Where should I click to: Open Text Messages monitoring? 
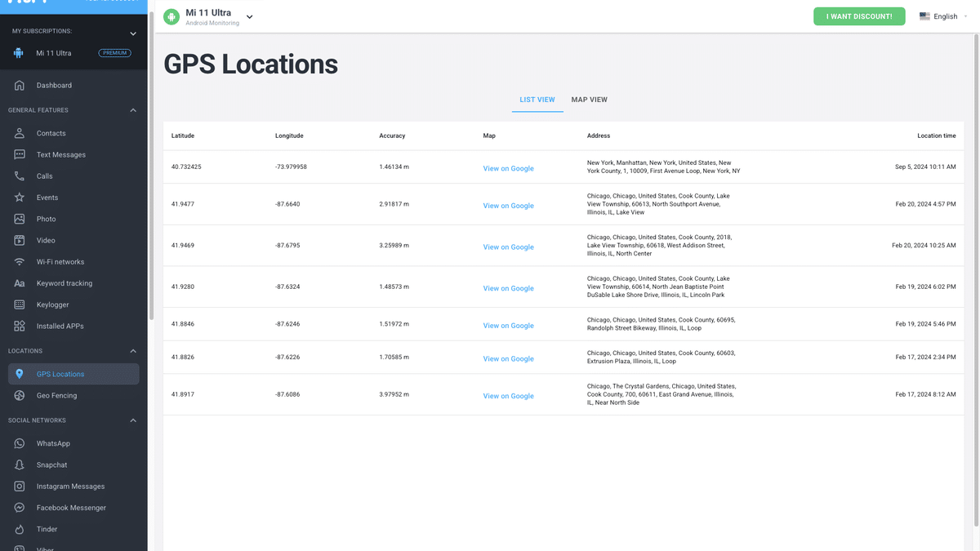[x=61, y=154]
